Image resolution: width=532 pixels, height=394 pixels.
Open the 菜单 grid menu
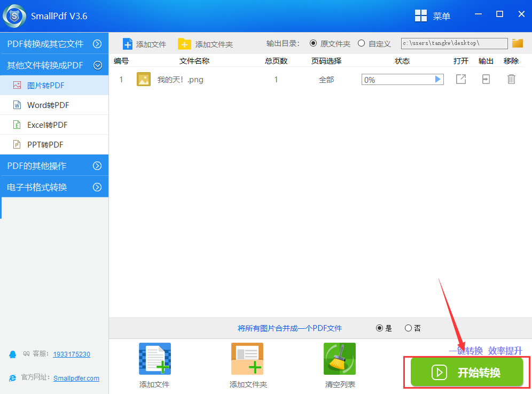tap(432, 16)
